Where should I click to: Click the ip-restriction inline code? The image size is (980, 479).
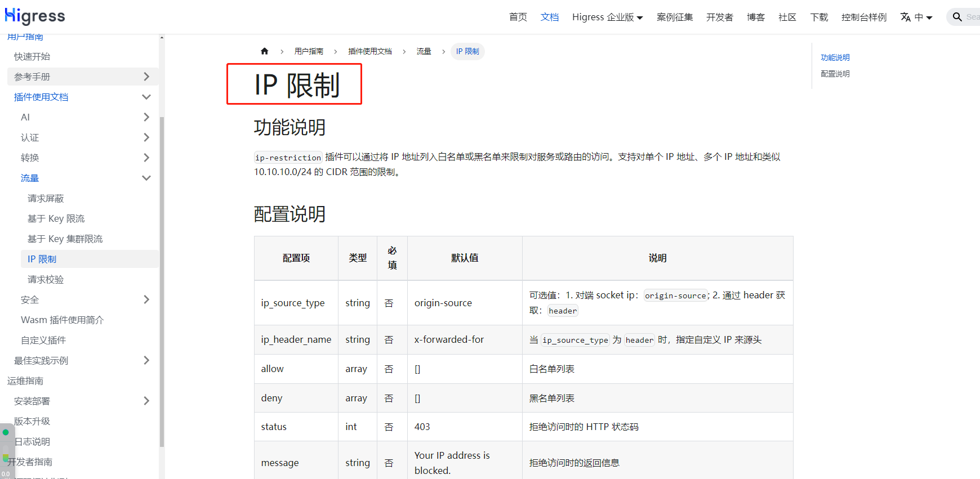point(288,158)
